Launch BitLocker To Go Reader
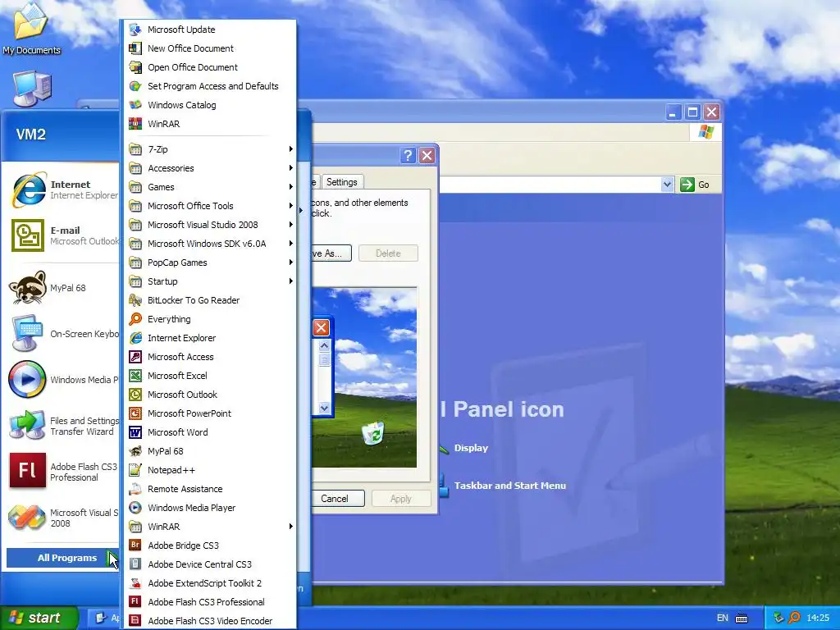 pyautogui.click(x=210, y=300)
